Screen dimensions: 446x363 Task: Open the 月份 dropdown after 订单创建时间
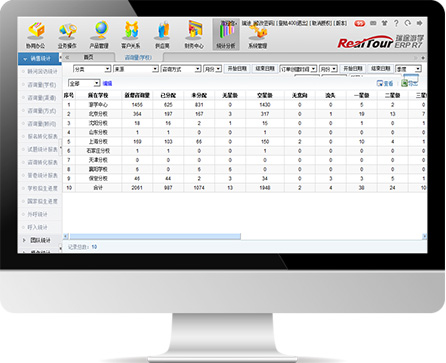pyautogui.click(x=328, y=69)
